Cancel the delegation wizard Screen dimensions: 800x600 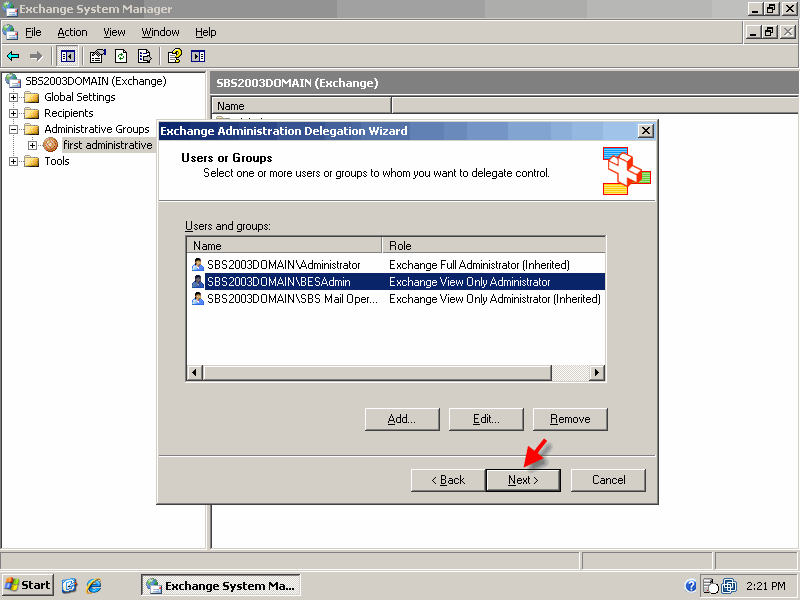point(608,480)
